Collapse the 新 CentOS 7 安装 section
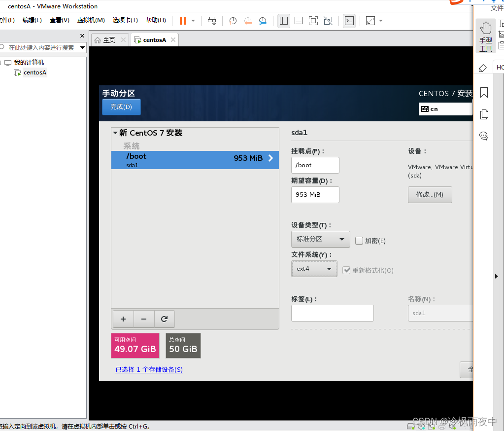 pos(115,133)
